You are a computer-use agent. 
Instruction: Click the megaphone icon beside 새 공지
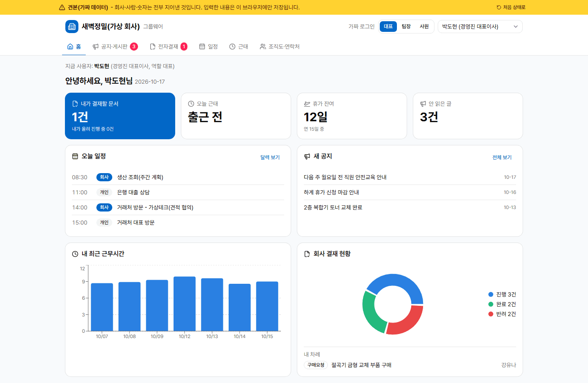[307, 156]
